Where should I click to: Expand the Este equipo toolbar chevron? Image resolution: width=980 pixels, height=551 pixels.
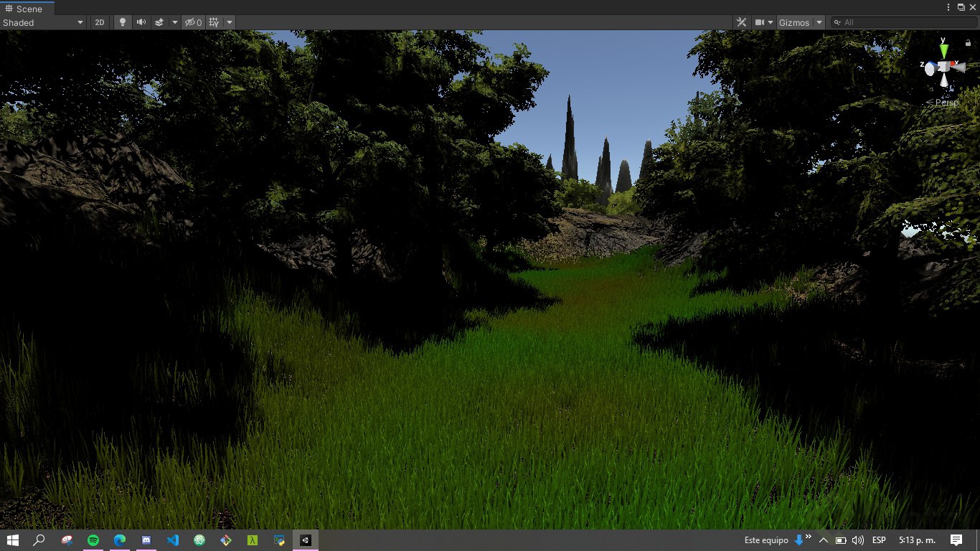pos(809,536)
